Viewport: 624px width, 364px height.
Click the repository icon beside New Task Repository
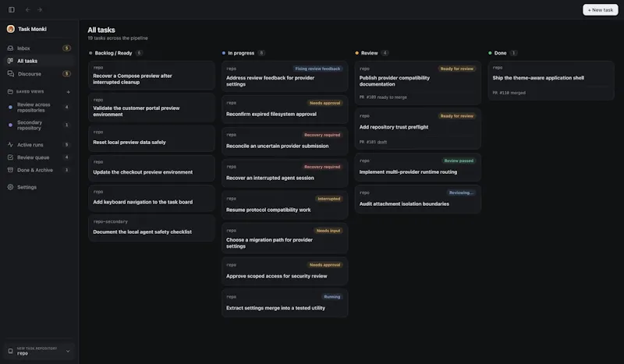(x=10, y=351)
